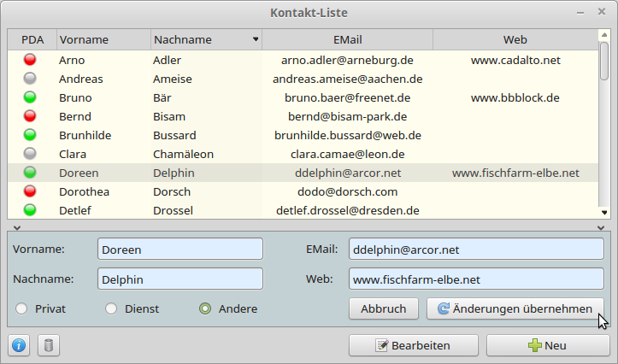Click the grey PDA status icon for Andreas

(x=31, y=79)
